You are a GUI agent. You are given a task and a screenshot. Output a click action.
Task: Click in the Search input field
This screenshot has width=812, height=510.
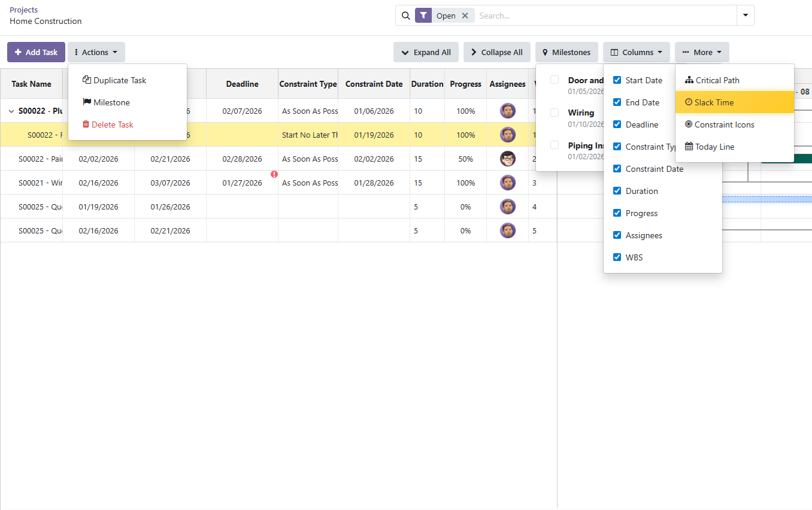coord(605,16)
